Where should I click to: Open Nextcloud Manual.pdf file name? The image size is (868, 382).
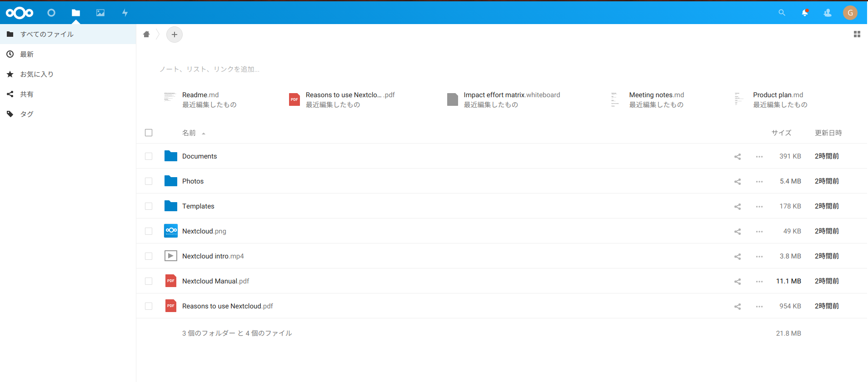pos(215,281)
